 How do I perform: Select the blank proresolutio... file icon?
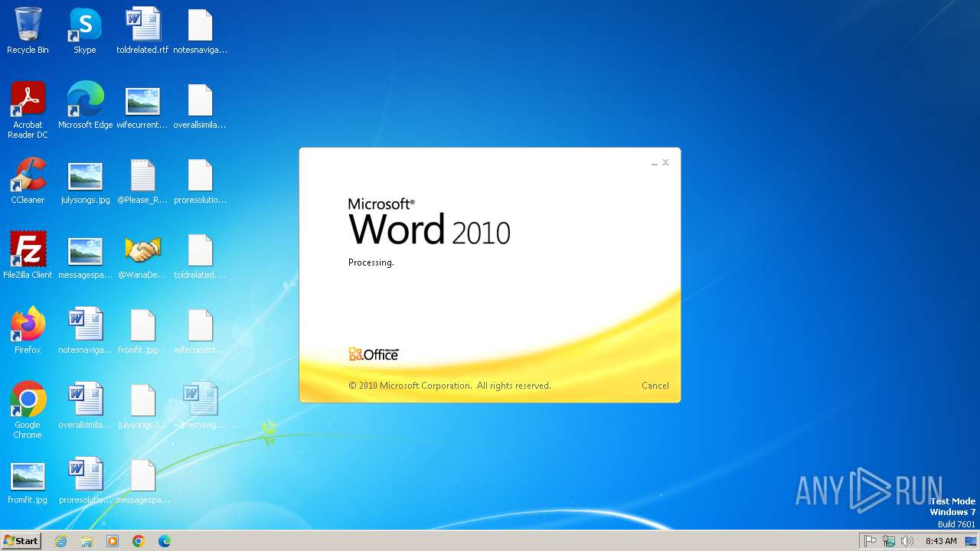click(200, 181)
